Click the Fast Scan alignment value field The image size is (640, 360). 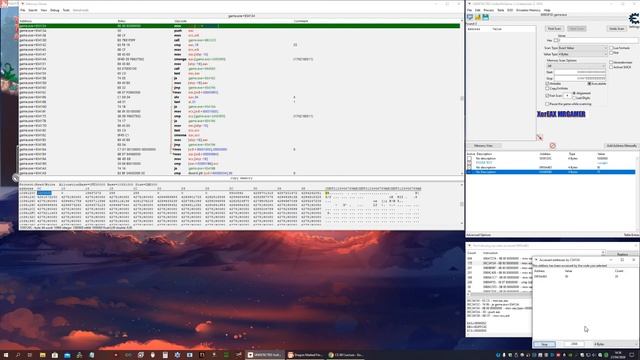coord(567,96)
